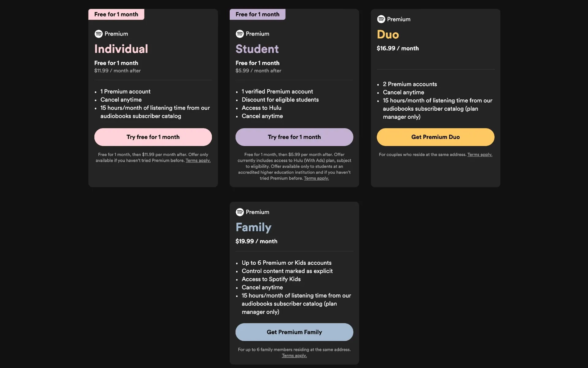Image resolution: width=588 pixels, height=368 pixels.
Task: Click the Get Premium Duo button
Action: 435,137
